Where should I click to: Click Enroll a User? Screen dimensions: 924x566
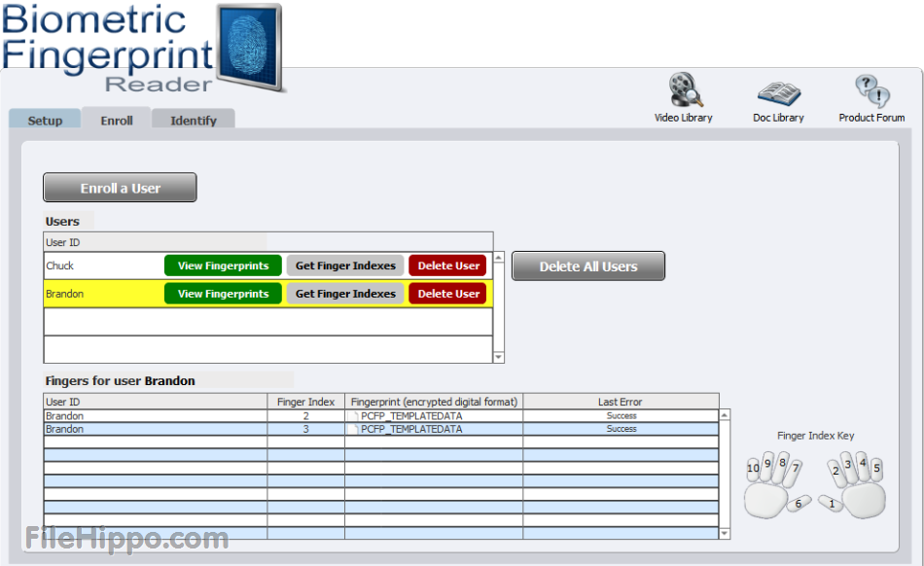tap(119, 187)
